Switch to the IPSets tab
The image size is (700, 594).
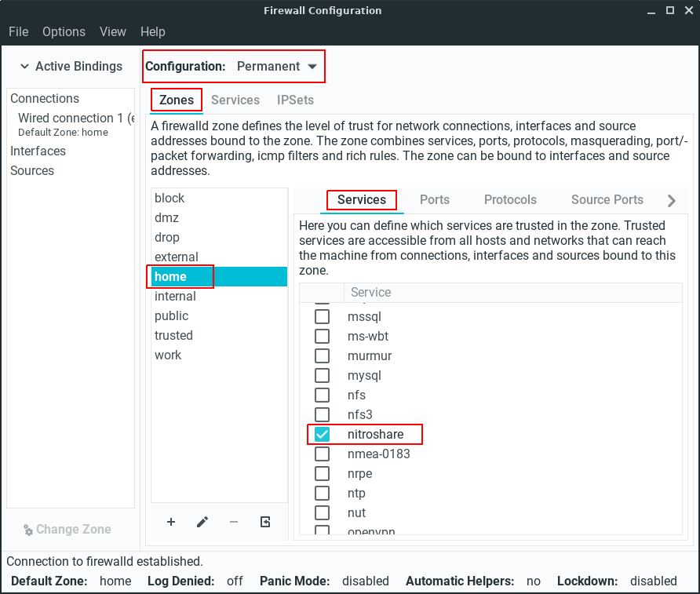[x=295, y=100]
